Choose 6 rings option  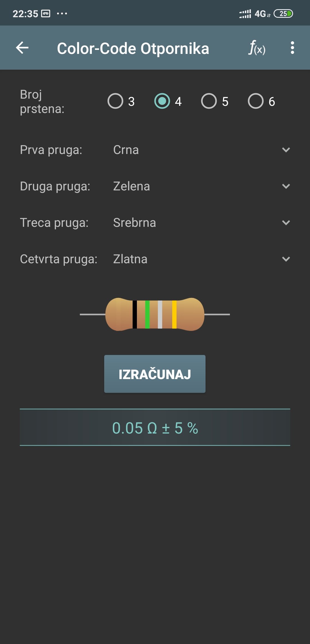pyautogui.click(x=256, y=101)
